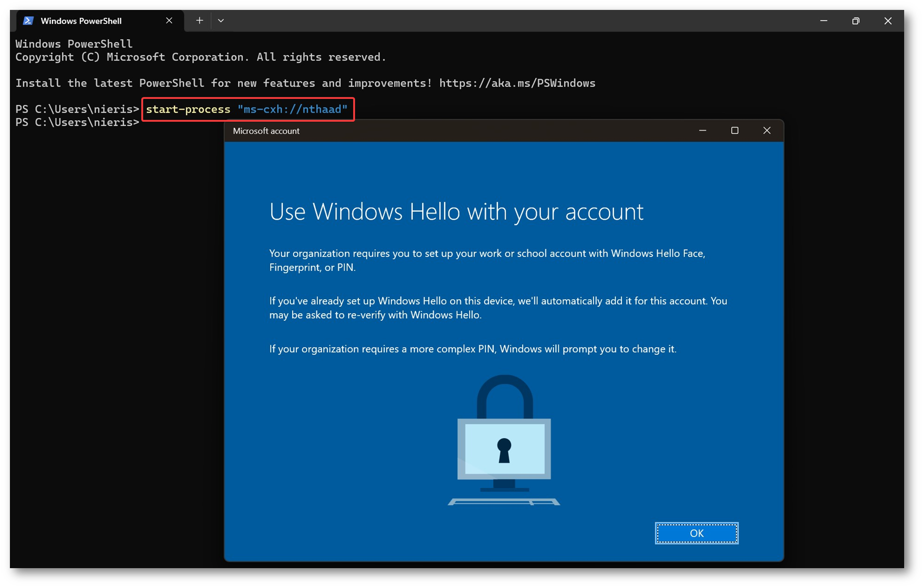
Task: Click OK to confirm Windows Hello setup
Action: point(696,533)
